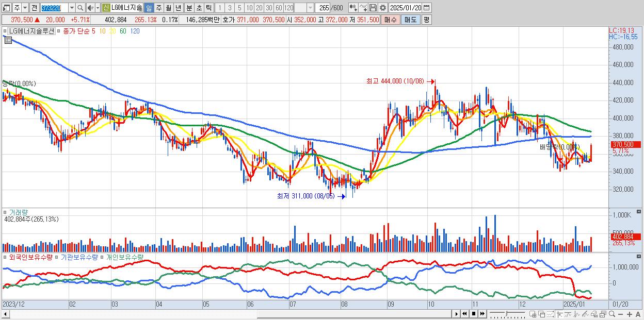
Task: Select the daily 일 period toggle
Action: (149, 8)
